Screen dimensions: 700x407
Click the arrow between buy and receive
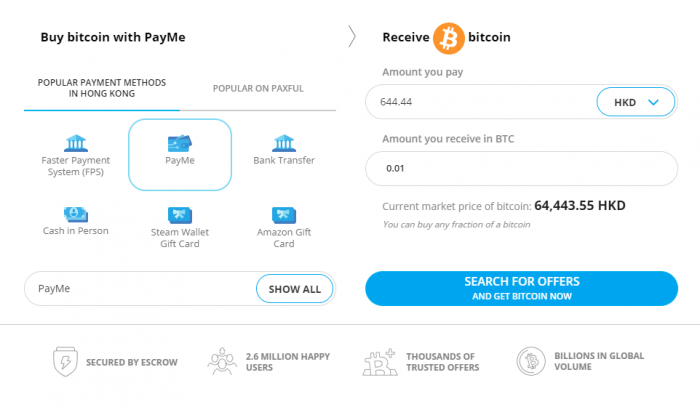point(352,37)
